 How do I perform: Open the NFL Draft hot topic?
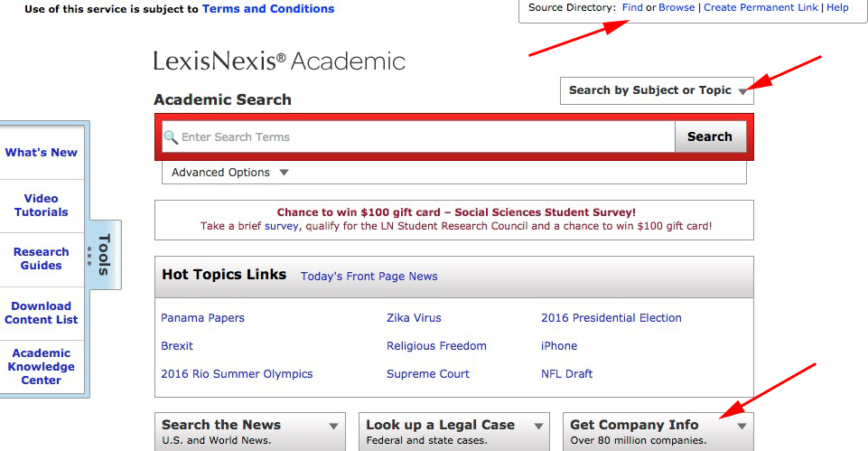pyautogui.click(x=567, y=374)
